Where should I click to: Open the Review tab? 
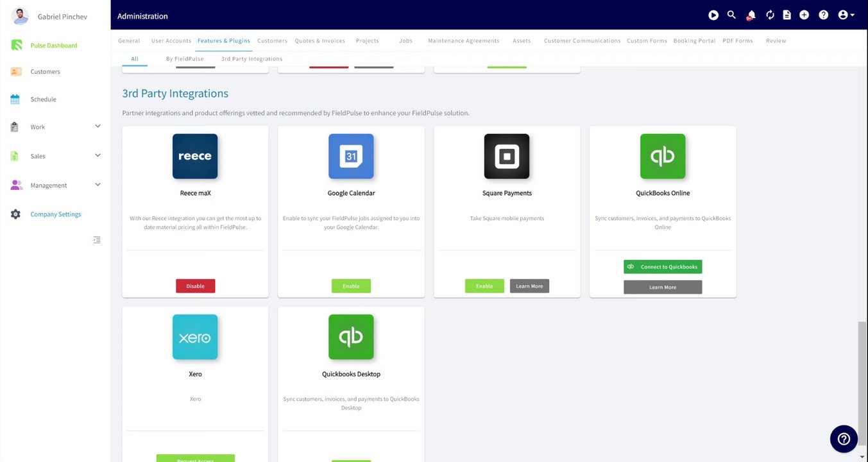776,40
